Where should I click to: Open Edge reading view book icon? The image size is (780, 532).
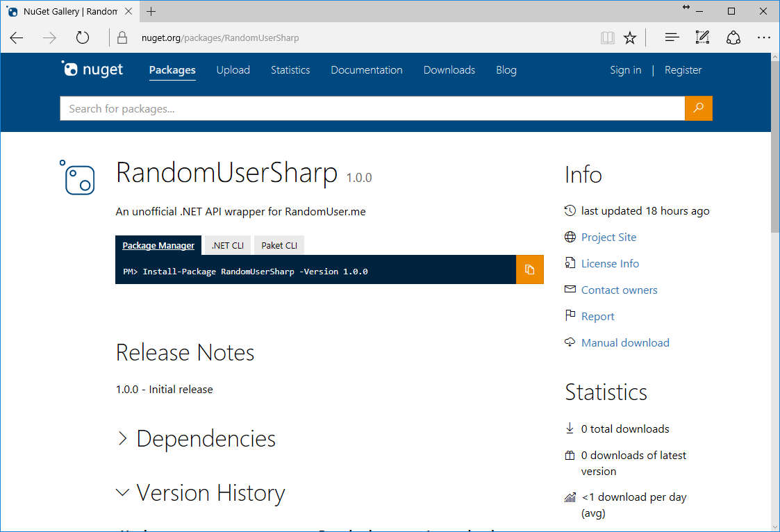pos(608,38)
